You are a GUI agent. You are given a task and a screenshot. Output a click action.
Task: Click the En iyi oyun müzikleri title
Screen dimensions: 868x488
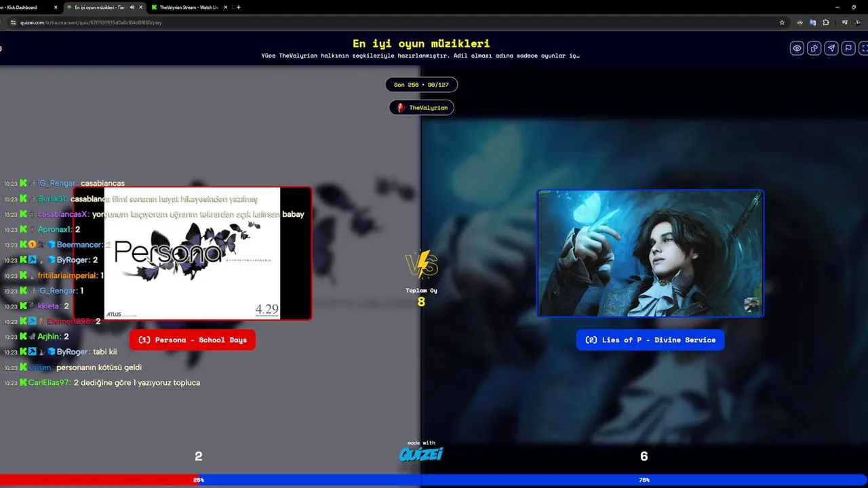click(x=421, y=44)
